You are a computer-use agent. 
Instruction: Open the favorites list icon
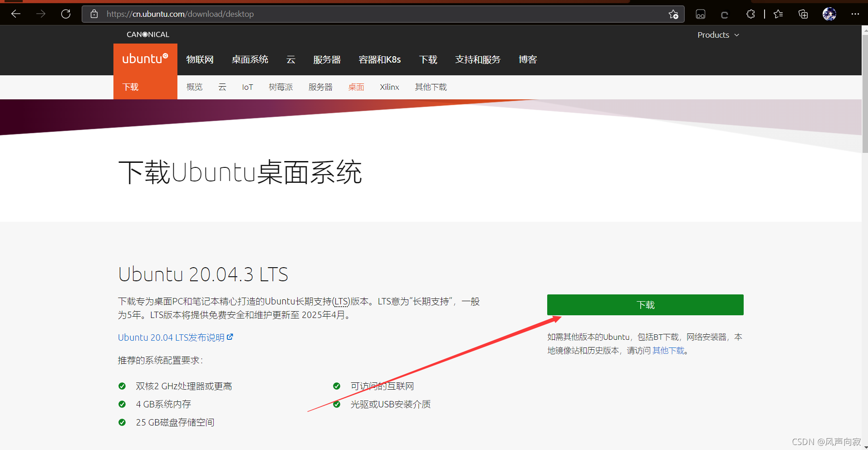[x=779, y=14]
